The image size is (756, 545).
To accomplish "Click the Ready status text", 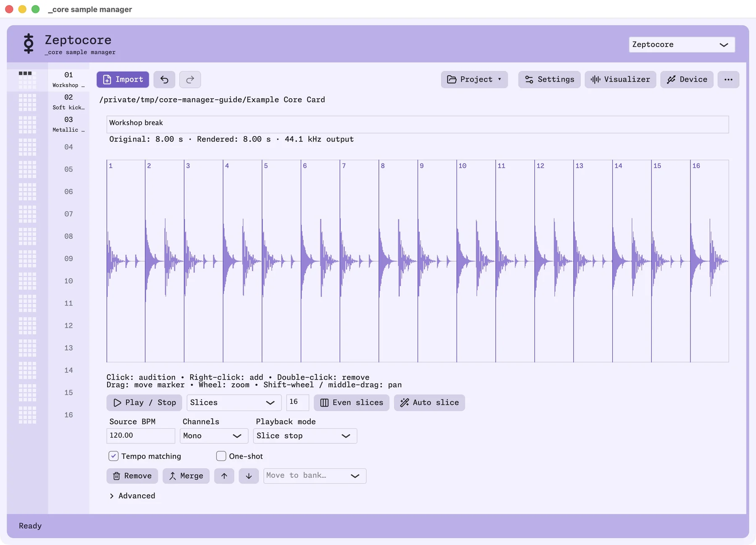I will 30,526.
